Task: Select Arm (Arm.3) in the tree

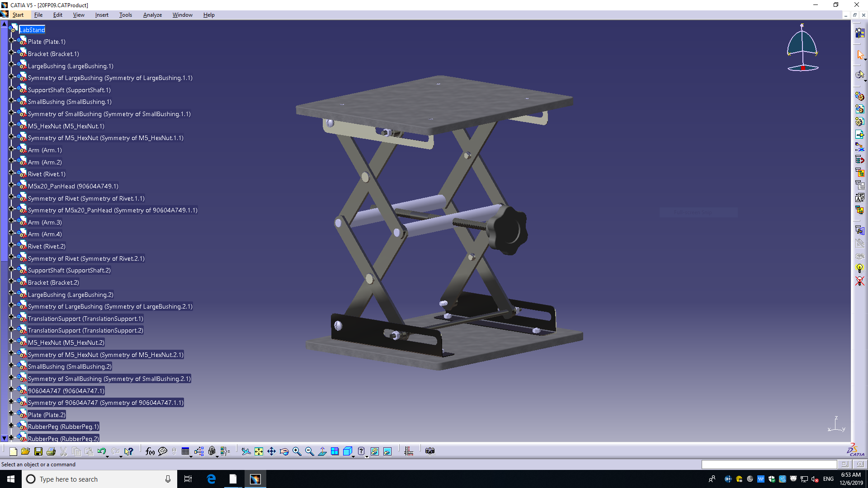Action: pos(44,222)
